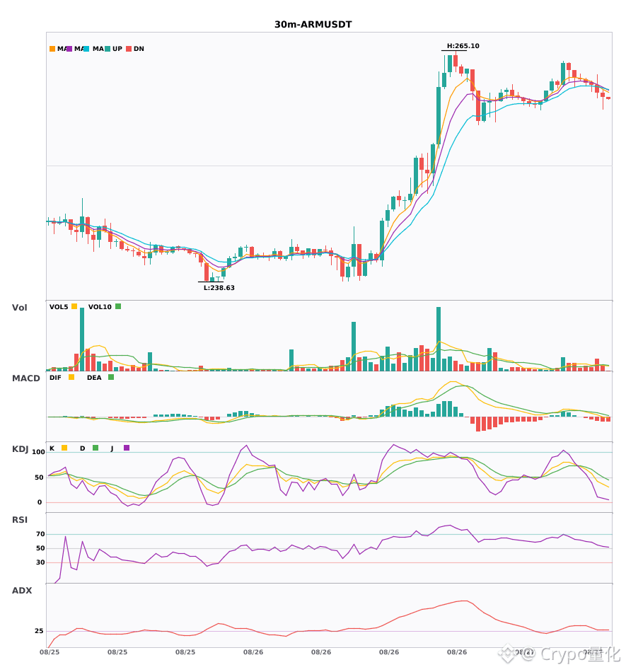Click the DN legend text
The height and width of the screenshot is (672, 626).
139,49
